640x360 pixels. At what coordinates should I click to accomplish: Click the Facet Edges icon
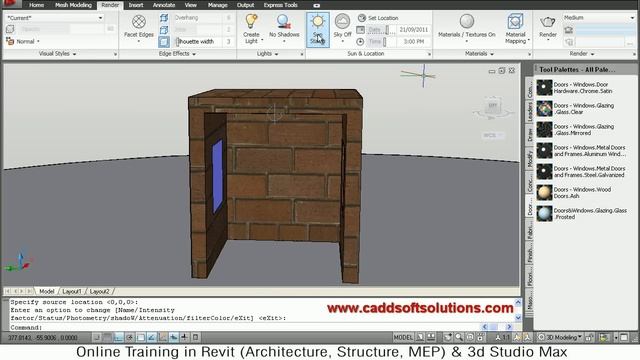[139, 22]
